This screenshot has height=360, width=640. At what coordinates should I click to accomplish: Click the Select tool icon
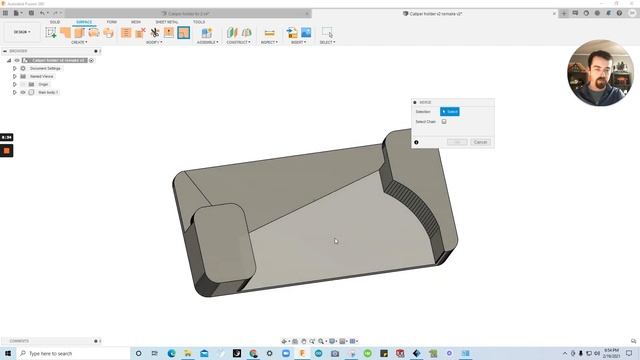pos(327,32)
